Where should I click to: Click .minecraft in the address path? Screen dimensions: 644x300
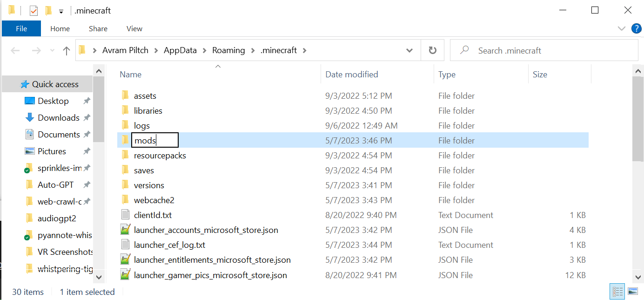(x=279, y=50)
